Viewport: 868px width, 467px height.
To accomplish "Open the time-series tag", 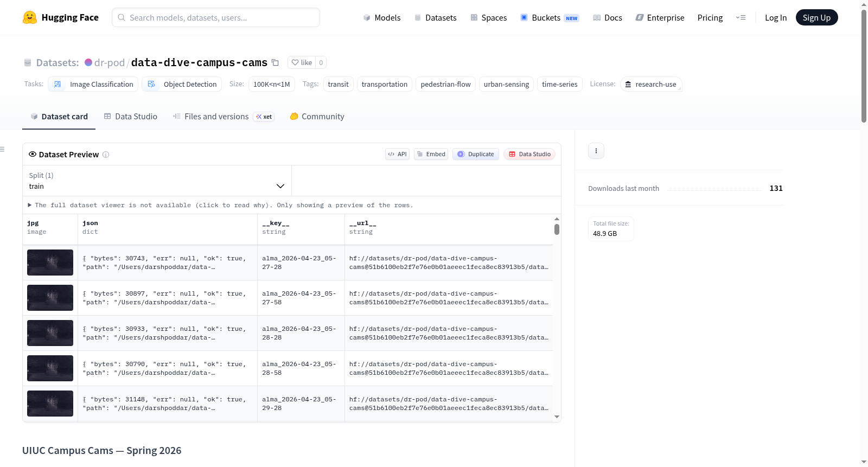I will (560, 84).
